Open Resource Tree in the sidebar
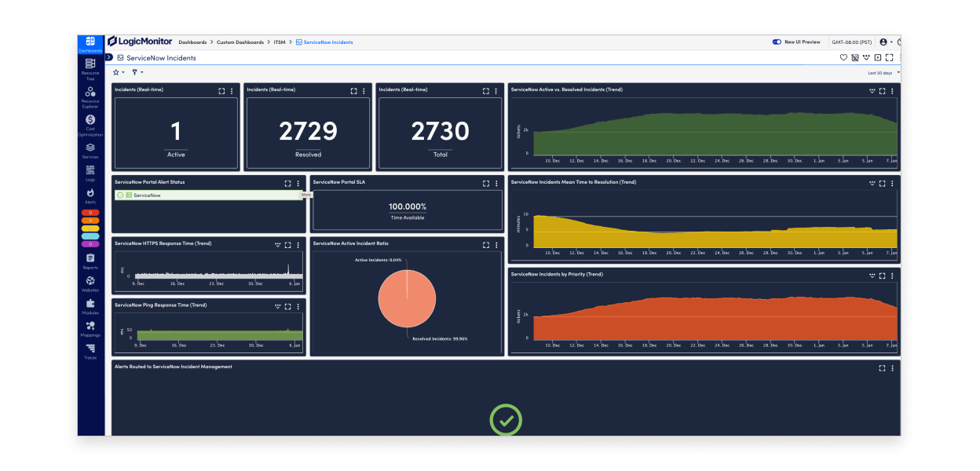 (90, 68)
